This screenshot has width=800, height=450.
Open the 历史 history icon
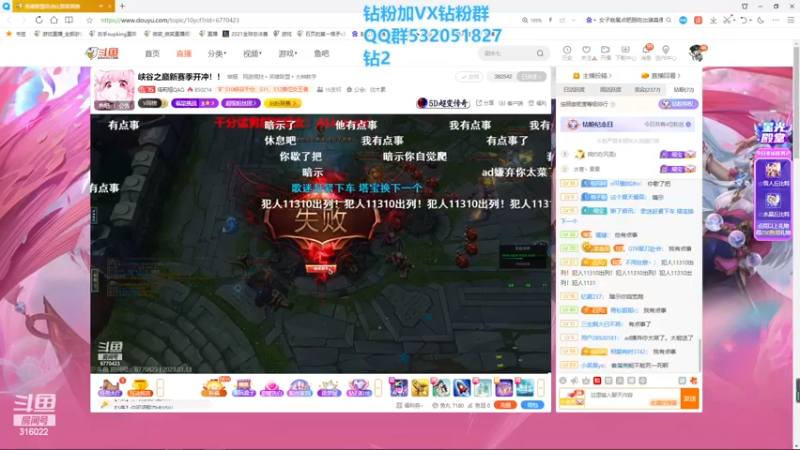(567, 53)
